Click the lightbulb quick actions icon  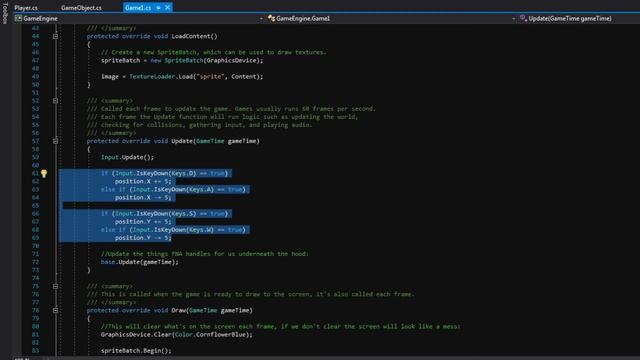44,173
